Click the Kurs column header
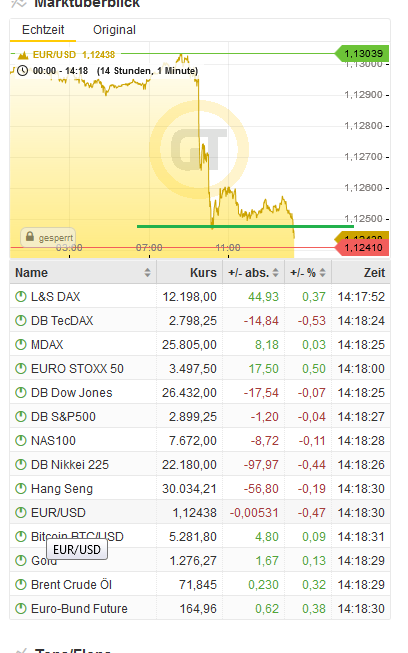The image size is (408, 653). pos(203,273)
